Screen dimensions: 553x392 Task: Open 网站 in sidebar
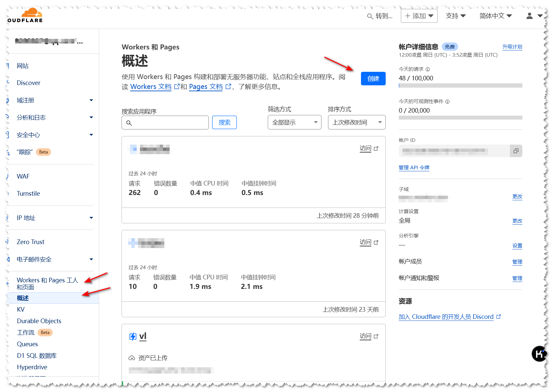tap(23, 66)
